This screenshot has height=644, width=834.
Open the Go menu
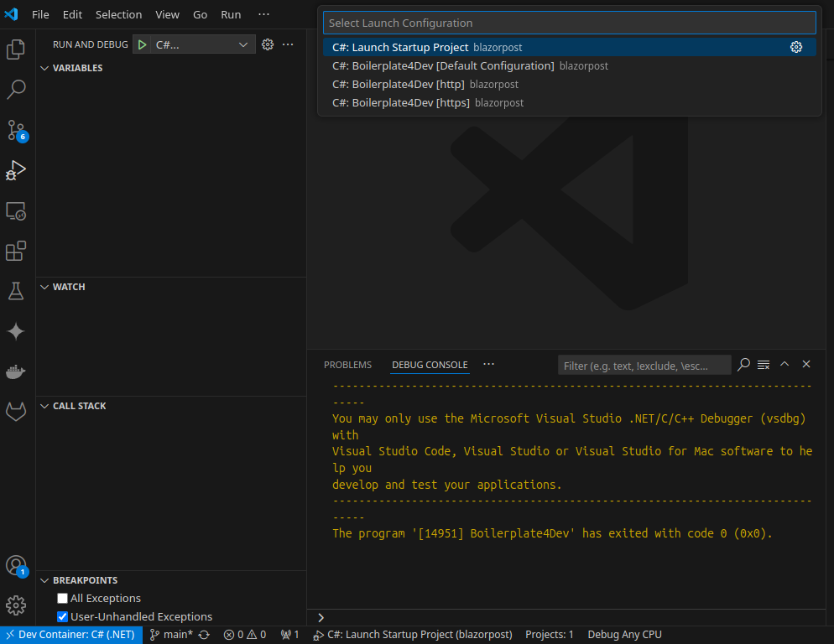(200, 14)
